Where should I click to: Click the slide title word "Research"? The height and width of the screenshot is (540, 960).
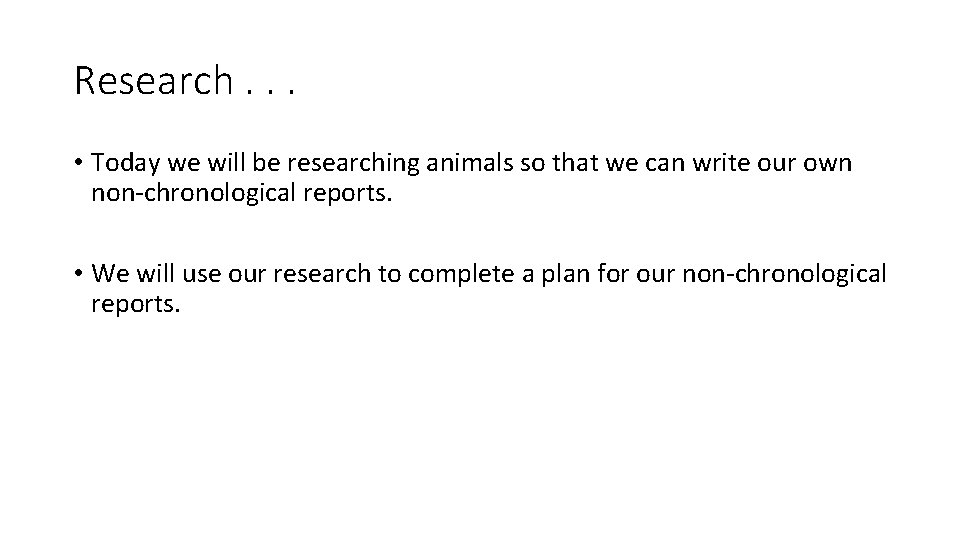(152, 81)
